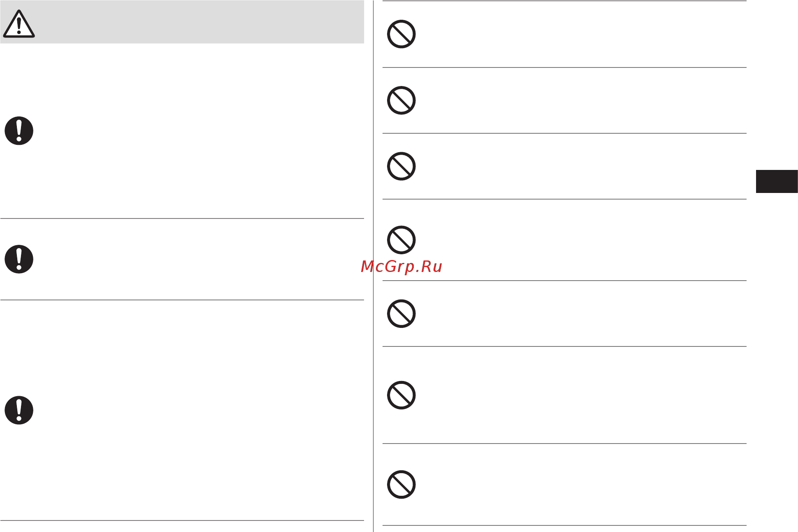Select the lowest mandatory exclamation circle icon
Viewport: 798px width, 532px height.
tap(19, 410)
